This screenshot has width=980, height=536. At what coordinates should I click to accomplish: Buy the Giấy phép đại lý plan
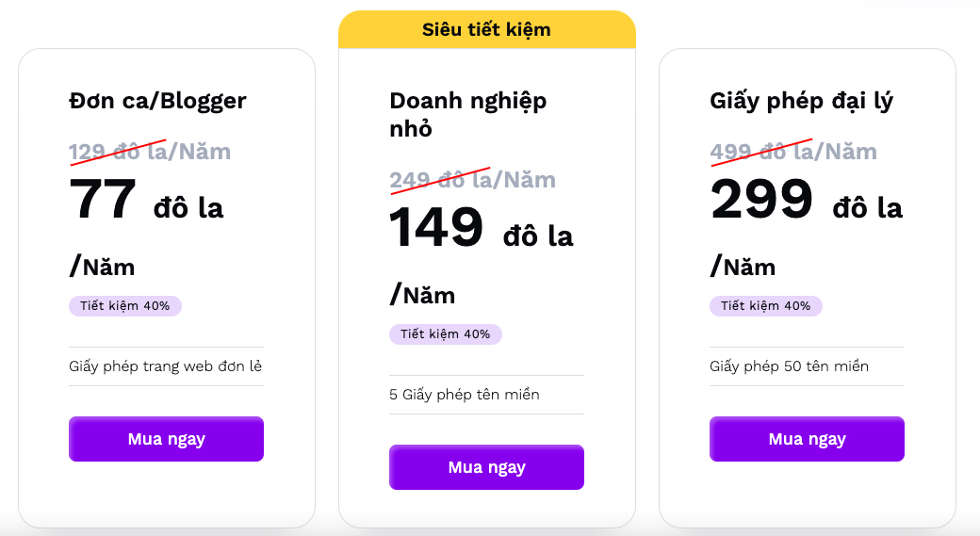click(807, 439)
